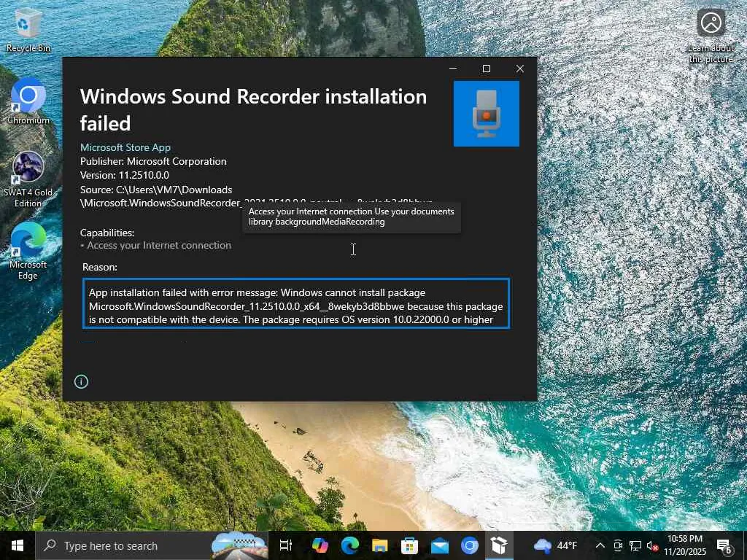This screenshot has height=560, width=747.
Task: Open the notification center with 6 notifications
Action: tap(724, 545)
